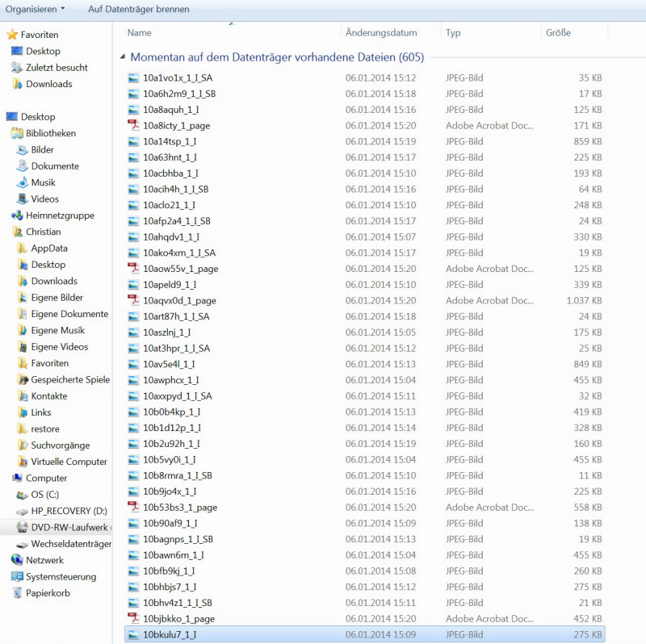This screenshot has width=646, height=644.
Task: Open the Zuletzt besucht link
Action: click(x=57, y=68)
